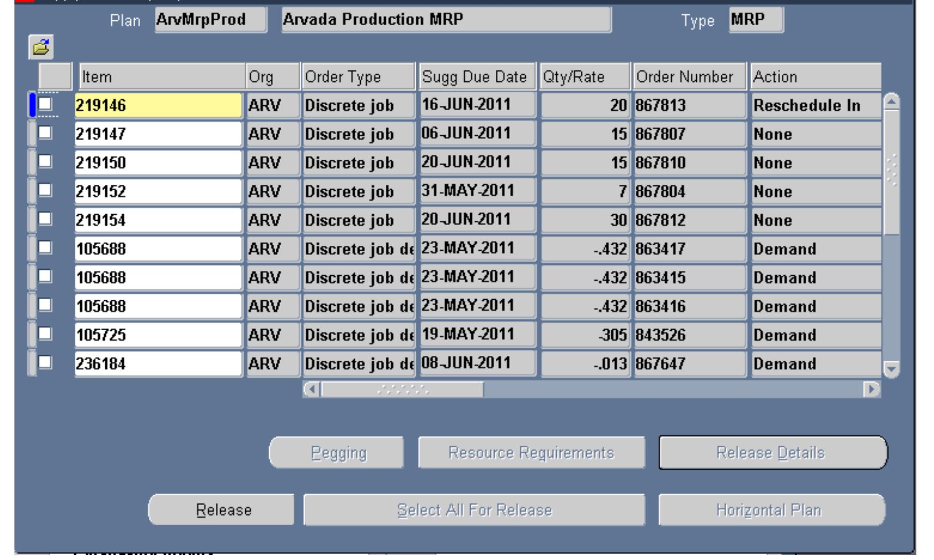The width and height of the screenshot is (934, 560).
Task: Open Release Details
Action: [x=772, y=453]
